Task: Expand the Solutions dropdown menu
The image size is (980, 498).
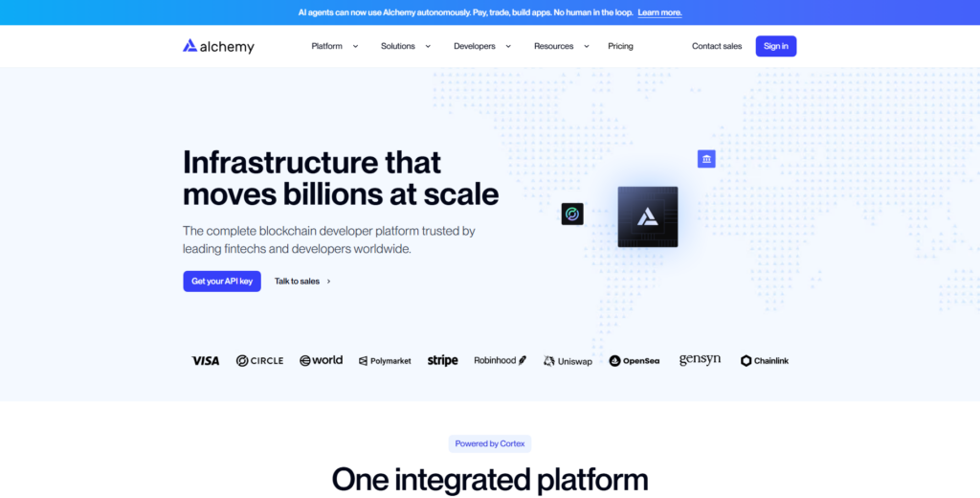Action: click(x=406, y=46)
